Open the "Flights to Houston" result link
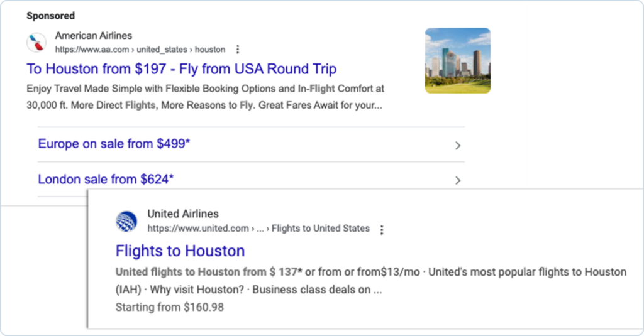Image resolution: width=644 pixels, height=336 pixels. (x=180, y=251)
